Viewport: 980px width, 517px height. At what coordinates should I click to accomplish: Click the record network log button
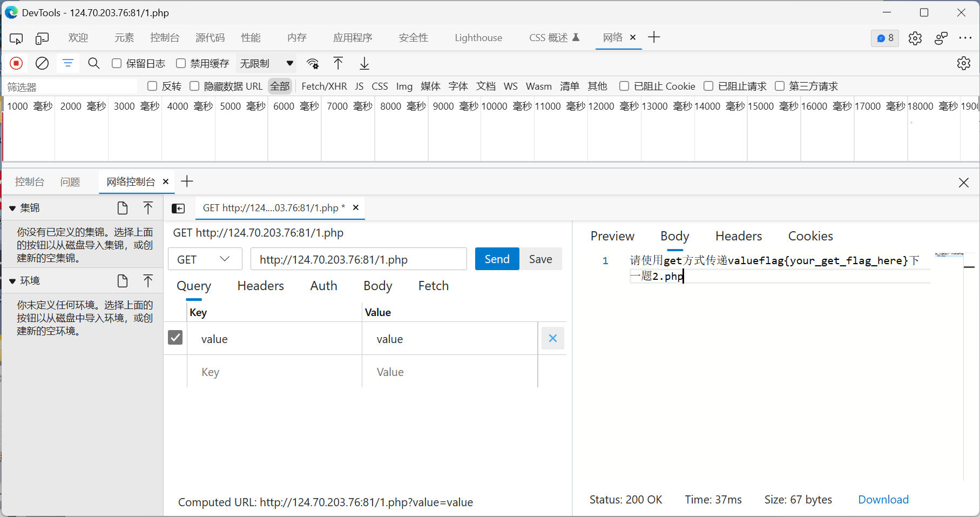[x=16, y=63]
